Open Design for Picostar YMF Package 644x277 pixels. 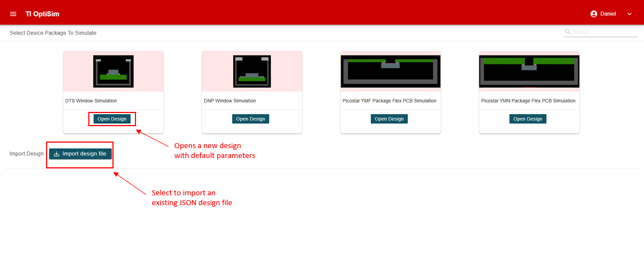coord(389,119)
